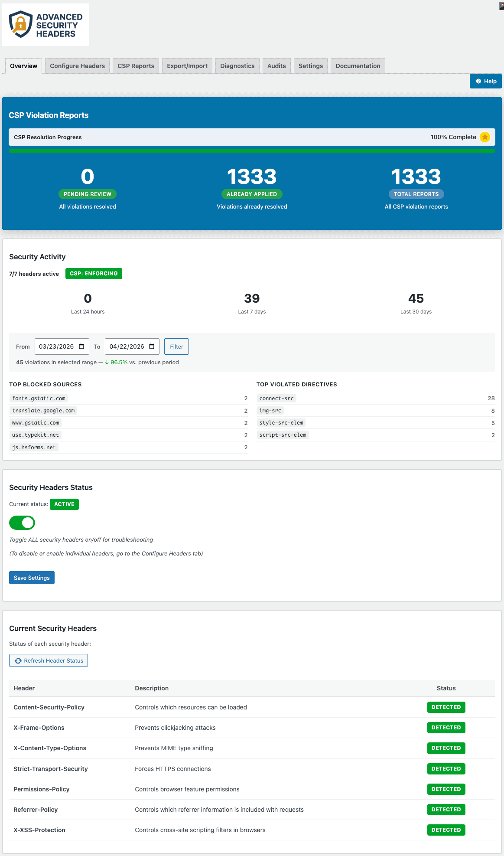Go to the Diagnostics tab
Image resolution: width=504 pixels, height=856 pixels.
coord(237,66)
